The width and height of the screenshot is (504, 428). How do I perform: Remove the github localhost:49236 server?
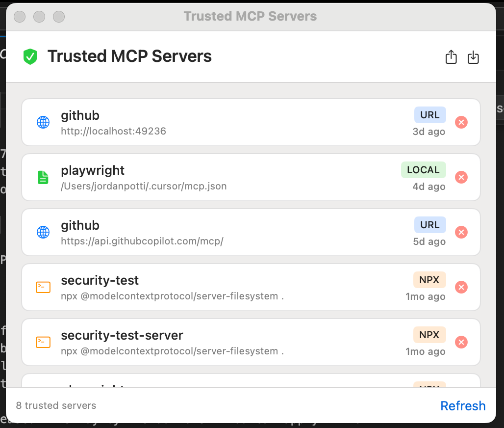tap(461, 122)
